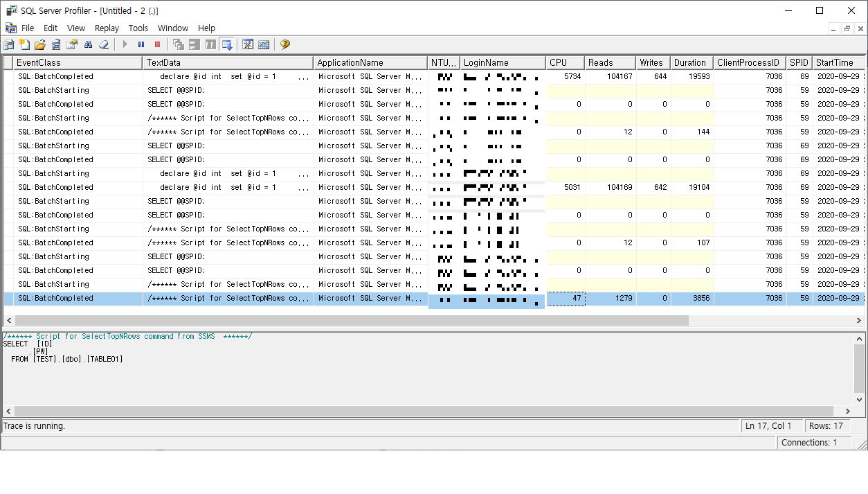Minimize the inner trace document window
This screenshot has width=868, height=494.
(x=835, y=28)
